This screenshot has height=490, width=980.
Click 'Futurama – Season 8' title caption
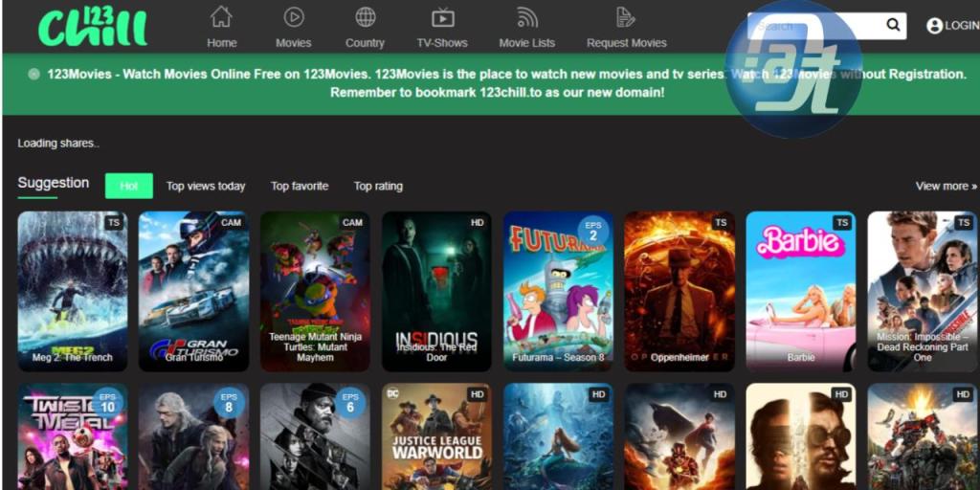(558, 358)
